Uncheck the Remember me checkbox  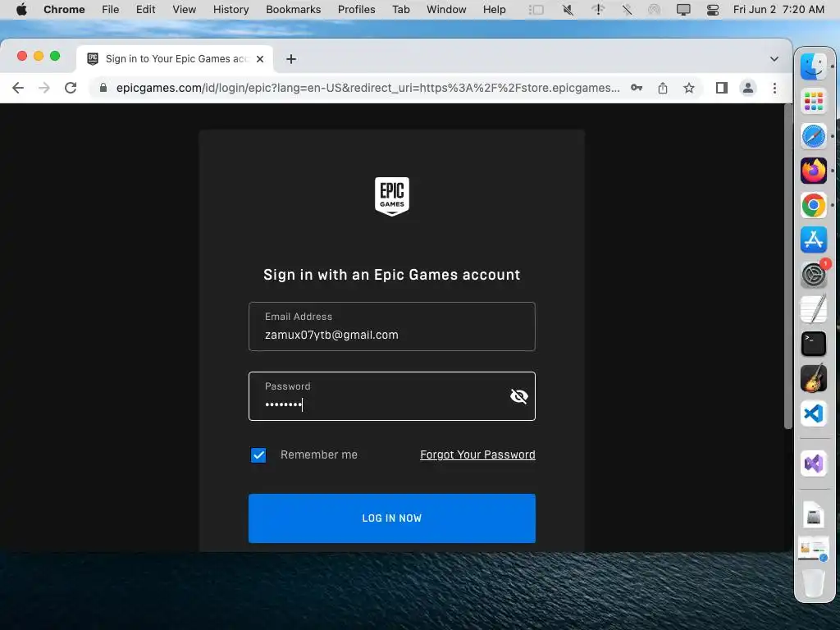point(258,454)
